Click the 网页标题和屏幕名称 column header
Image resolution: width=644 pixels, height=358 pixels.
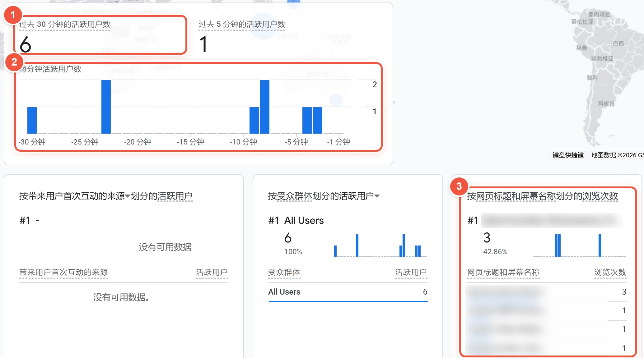click(503, 272)
